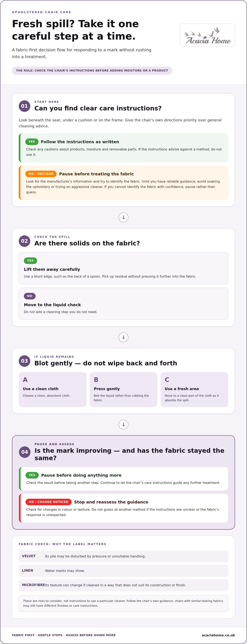The image size is (247, 644).
Task: Click the NO badge under solids question
Action: 30,296
